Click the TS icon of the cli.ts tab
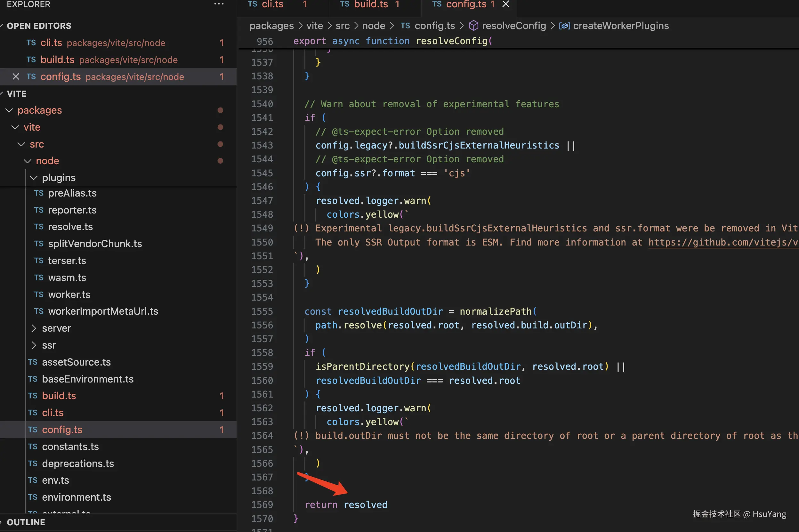This screenshot has width=799, height=532. coord(253,4)
